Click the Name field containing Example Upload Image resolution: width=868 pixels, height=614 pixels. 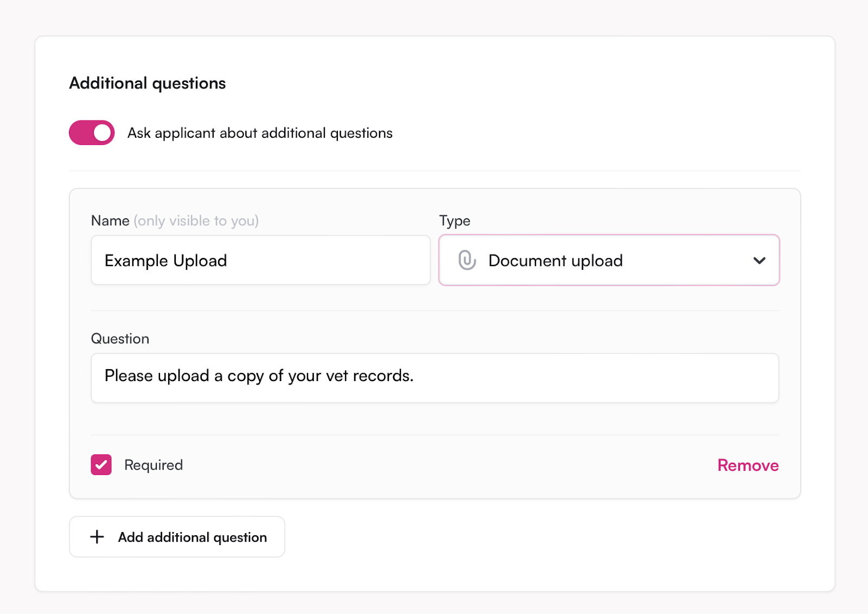[x=260, y=260]
